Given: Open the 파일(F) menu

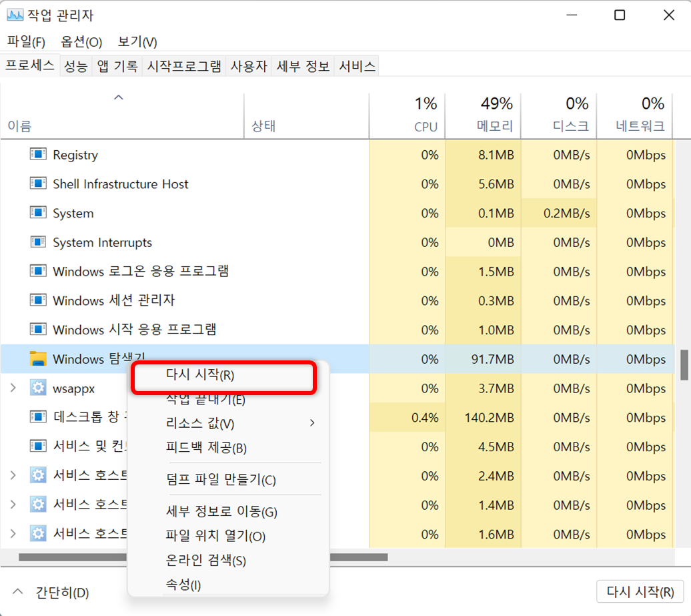Looking at the screenshot, I should coord(26,42).
